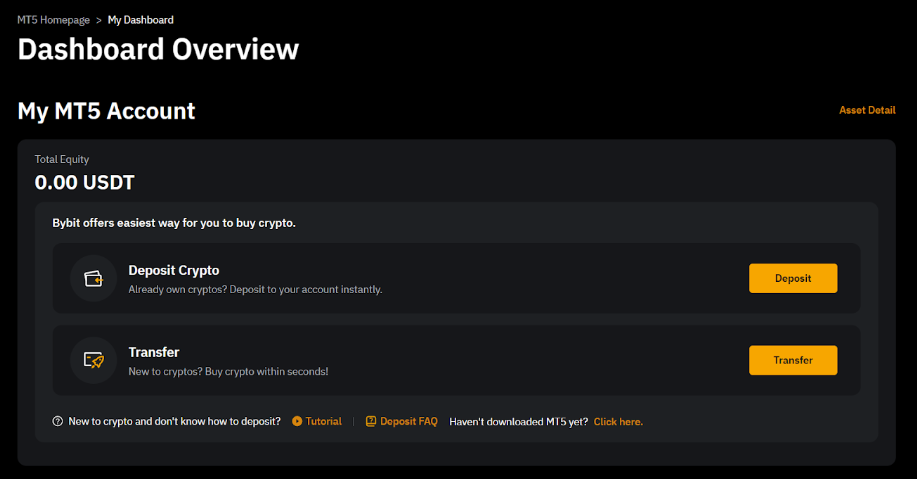Go to MT5 Homepage in breadcrumb
The width and height of the screenshot is (917, 479).
(53, 20)
